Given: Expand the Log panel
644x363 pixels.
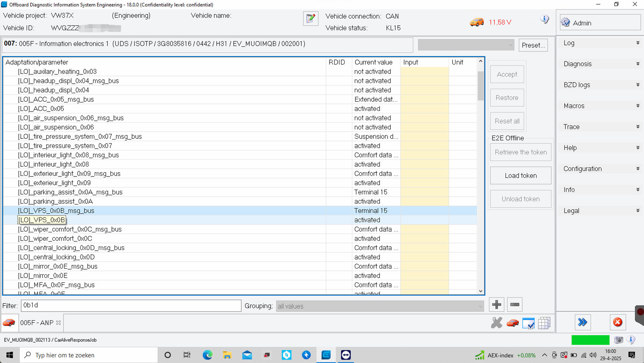Looking at the screenshot, I should [601, 43].
